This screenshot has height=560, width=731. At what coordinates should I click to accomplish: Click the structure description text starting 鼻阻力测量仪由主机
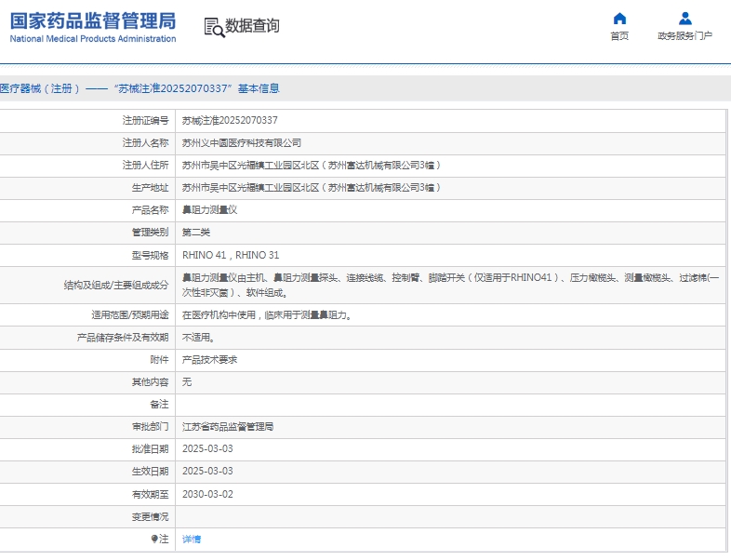pyautogui.click(x=450, y=286)
